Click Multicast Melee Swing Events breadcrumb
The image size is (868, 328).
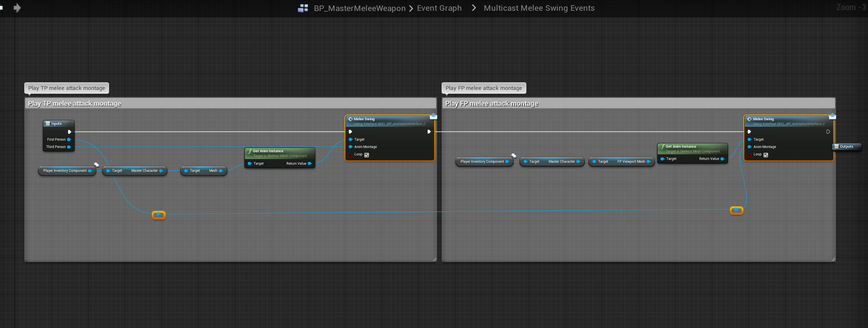click(539, 8)
